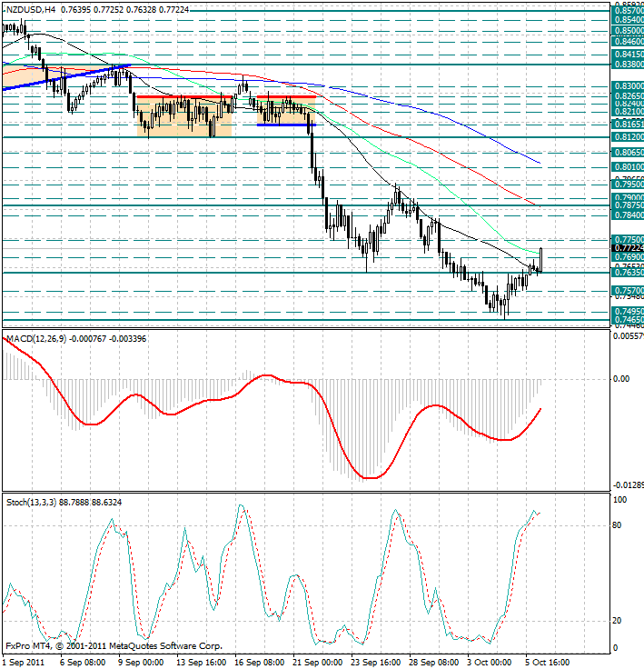Click the 0.7635 support level label
The height and width of the screenshot is (669, 644).
(627, 272)
